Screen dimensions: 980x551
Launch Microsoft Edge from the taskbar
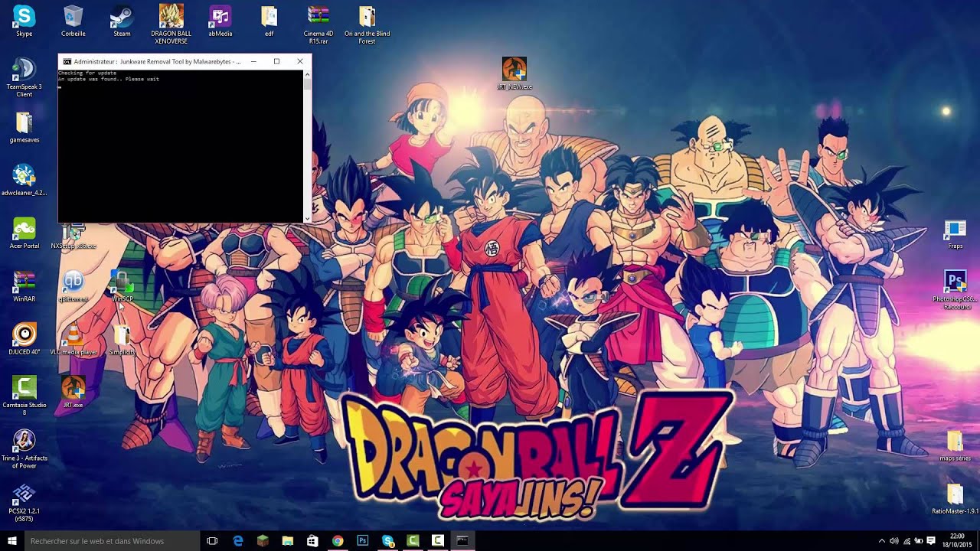238,540
